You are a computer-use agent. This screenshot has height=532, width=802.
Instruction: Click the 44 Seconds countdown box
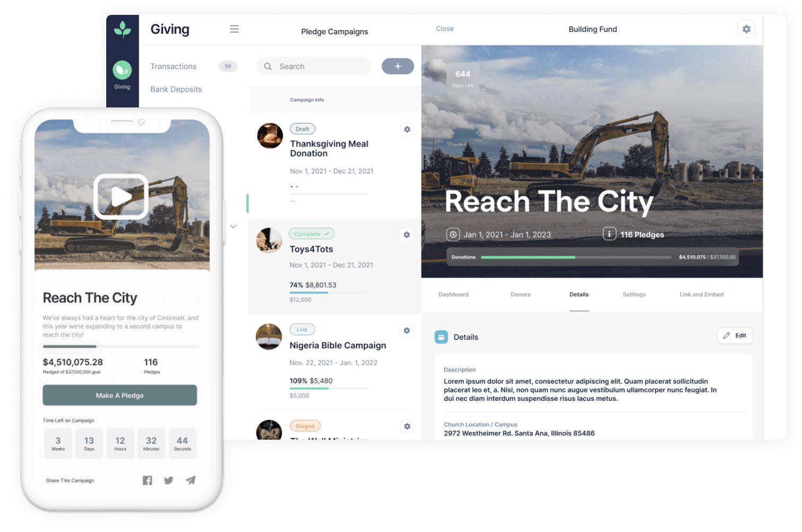tap(182, 443)
